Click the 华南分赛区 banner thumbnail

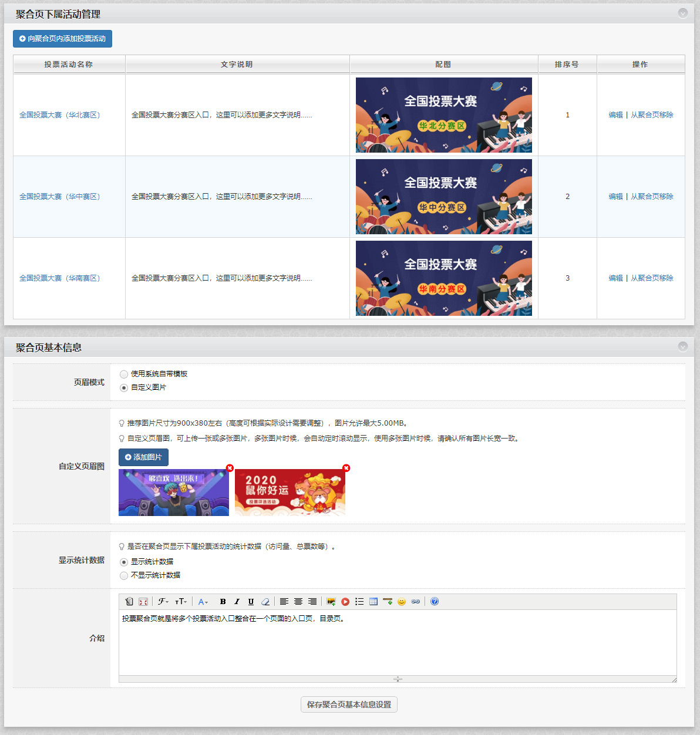pyautogui.click(x=443, y=278)
